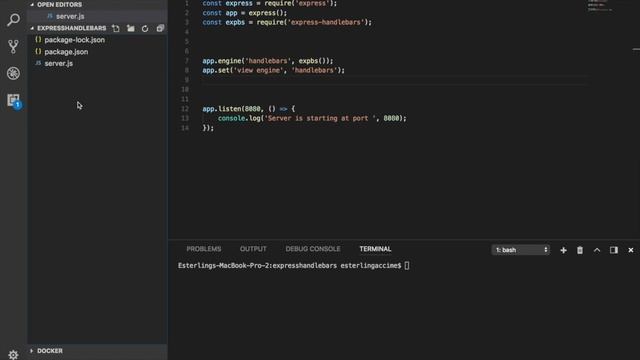Viewport: 640px width, 360px height.
Task: Close the terminal panel
Action: tap(631, 250)
